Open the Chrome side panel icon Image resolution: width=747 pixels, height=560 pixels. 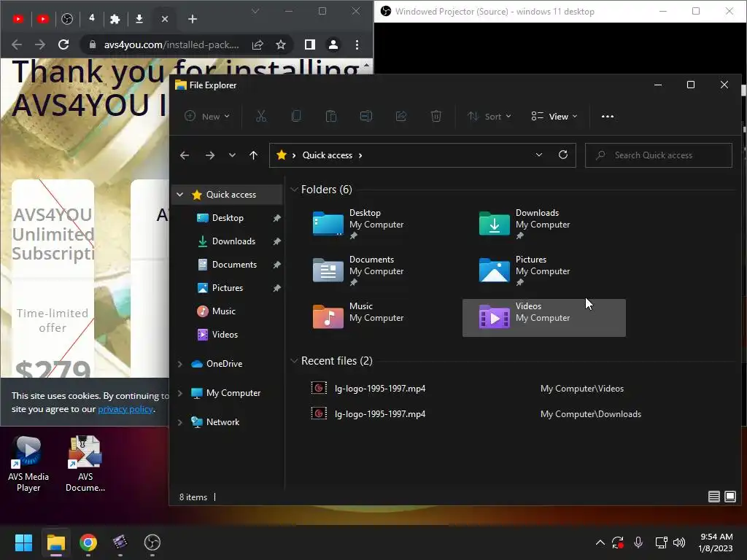[309, 44]
